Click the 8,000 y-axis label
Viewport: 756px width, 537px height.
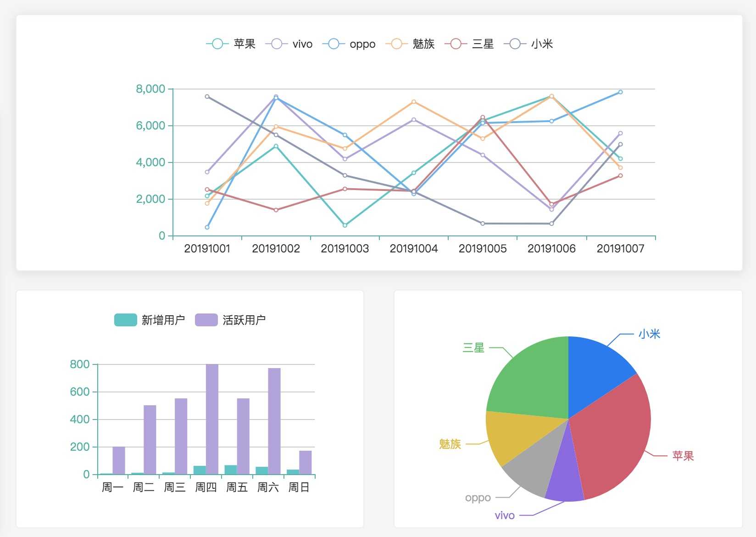[150, 89]
